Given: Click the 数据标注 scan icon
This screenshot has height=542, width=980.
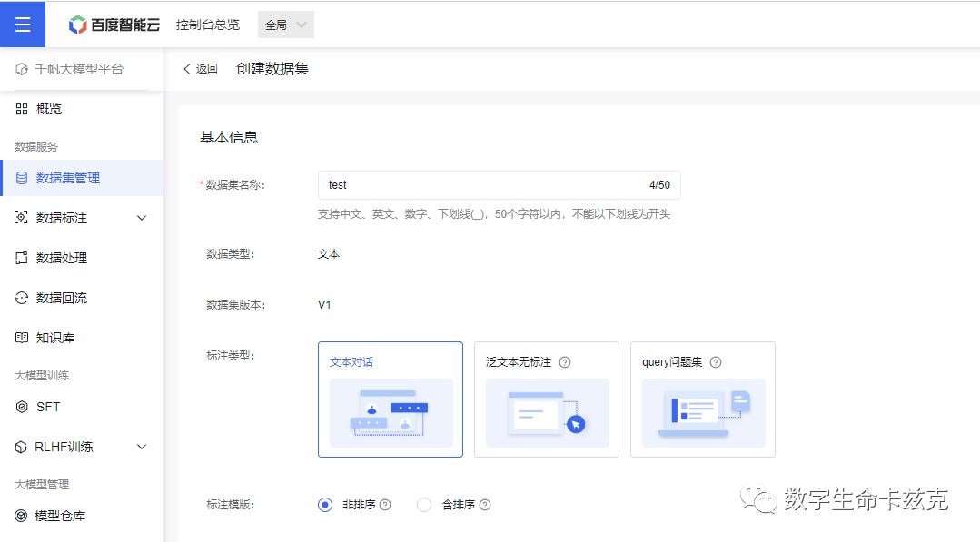Looking at the screenshot, I should pyautogui.click(x=21, y=217).
